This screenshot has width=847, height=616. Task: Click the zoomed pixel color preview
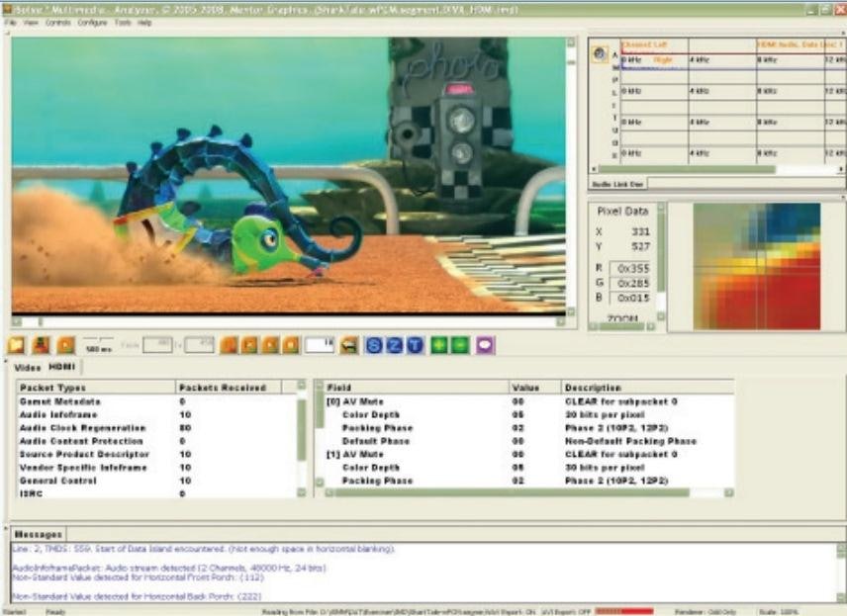756,266
